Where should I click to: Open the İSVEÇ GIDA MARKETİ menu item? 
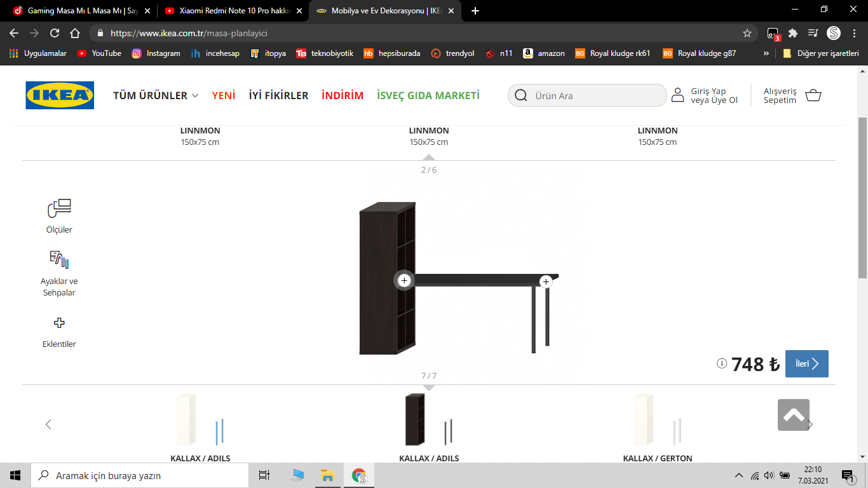(428, 95)
